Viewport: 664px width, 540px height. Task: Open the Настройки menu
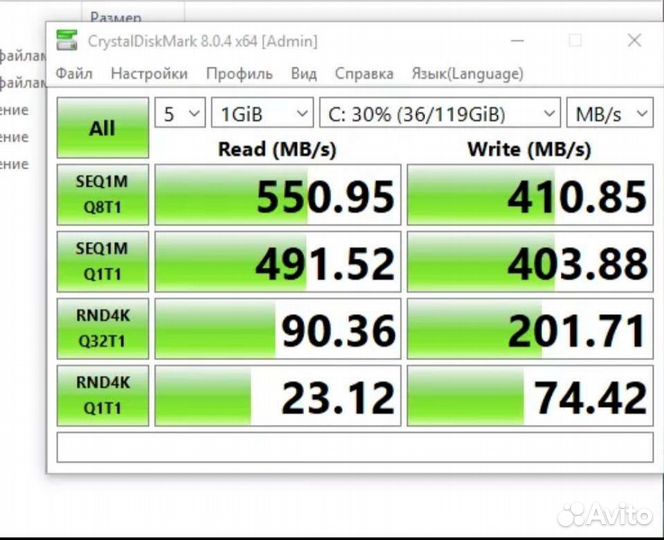149,74
